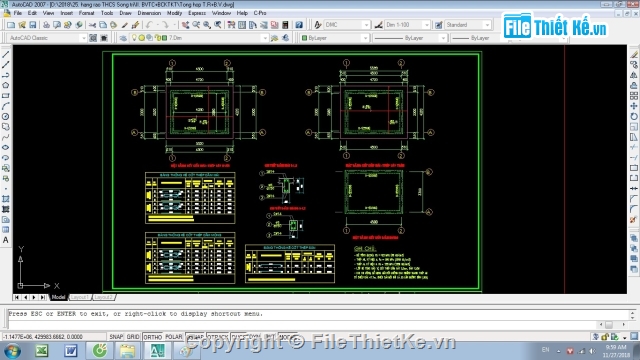The image size is (640, 360).
Task: Open the Layer Properties Manager icon
Action: [123, 38]
